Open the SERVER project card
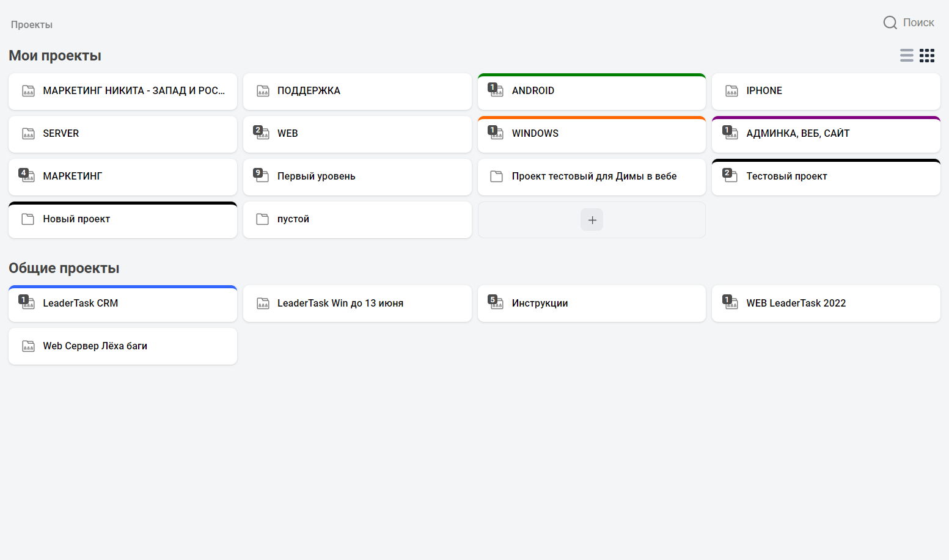The width and height of the screenshot is (949, 560). pos(123,134)
